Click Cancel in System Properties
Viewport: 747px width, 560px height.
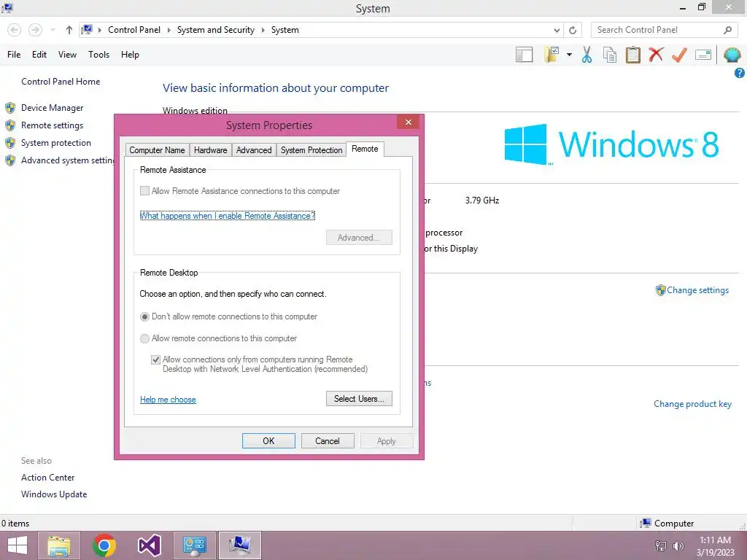(328, 441)
